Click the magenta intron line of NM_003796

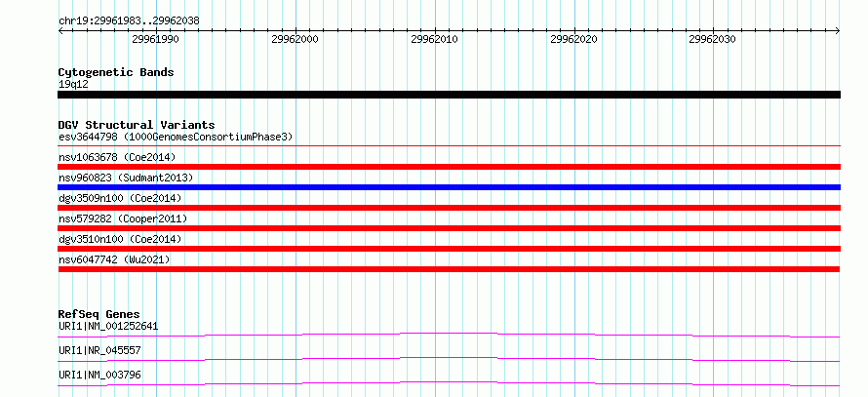(x=449, y=382)
